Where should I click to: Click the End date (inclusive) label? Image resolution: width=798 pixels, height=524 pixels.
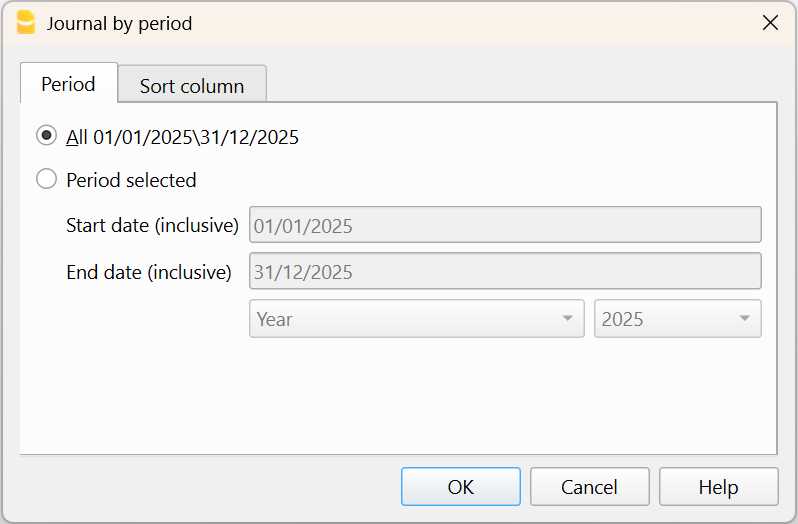[x=149, y=271]
